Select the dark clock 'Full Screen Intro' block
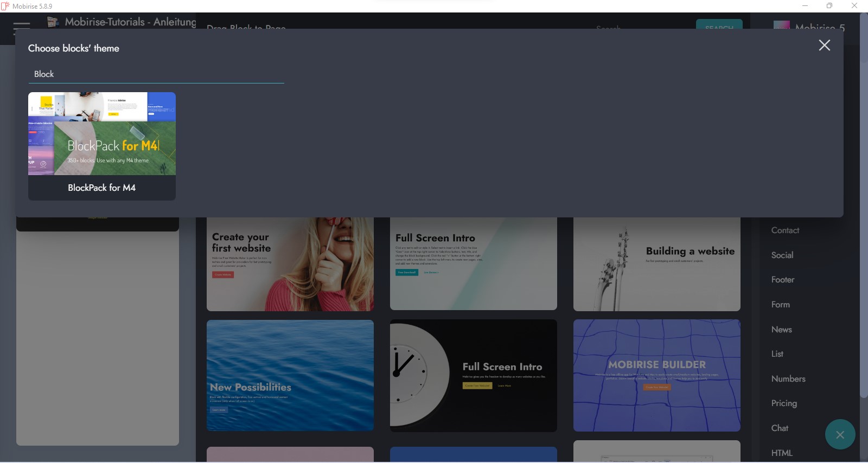Viewport: 868px width, 463px height. [474, 375]
